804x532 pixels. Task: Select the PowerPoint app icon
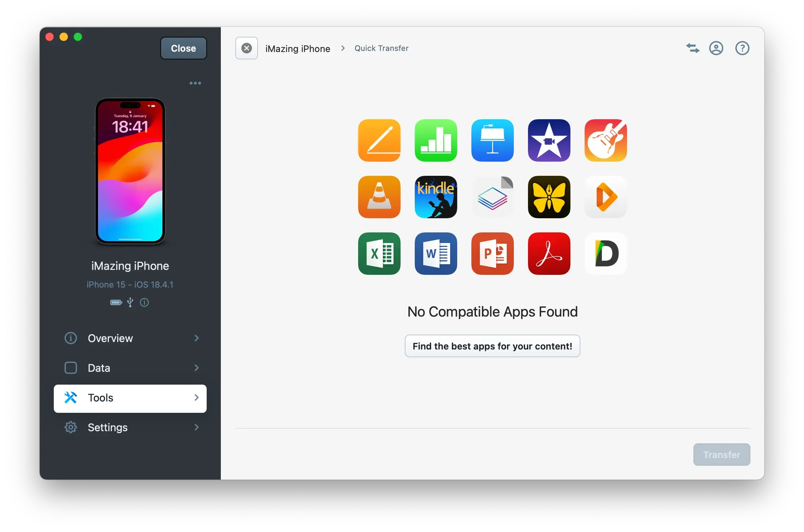point(493,254)
